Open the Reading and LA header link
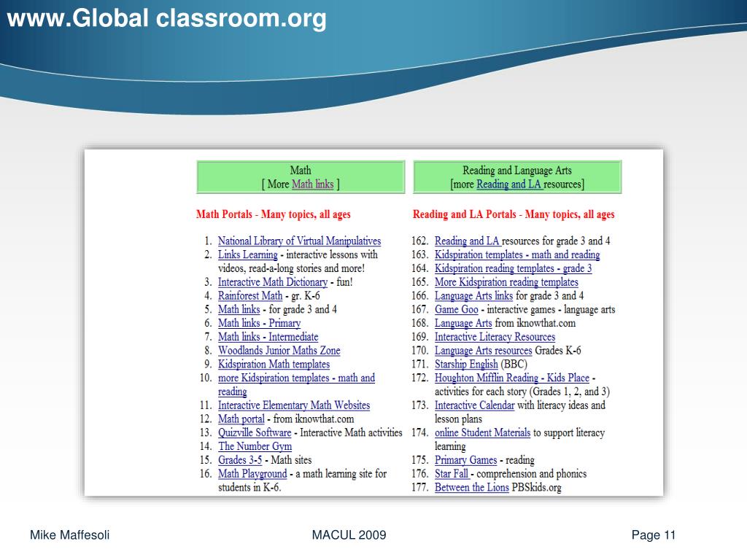The width and height of the screenshot is (747, 560). tap(509, 184)
